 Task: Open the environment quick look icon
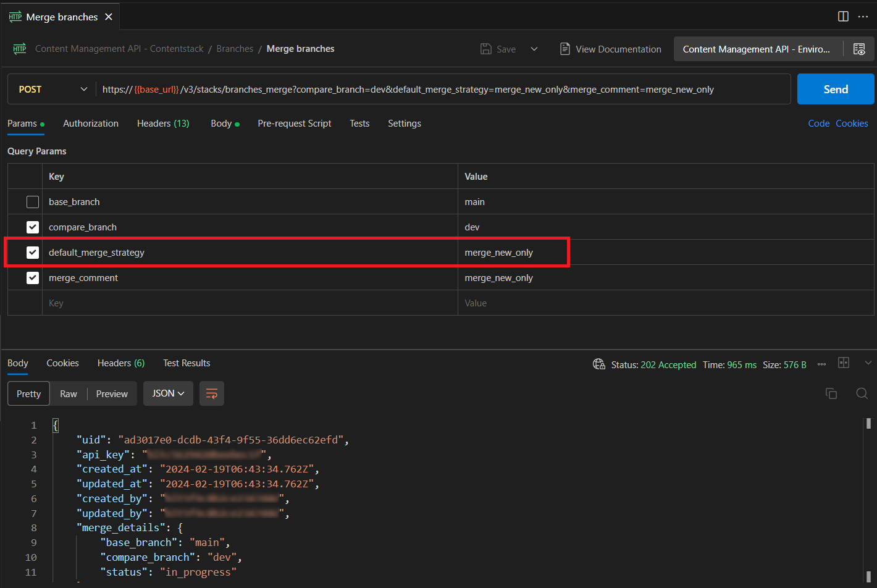pyautogui.click(x=859, y=49)
